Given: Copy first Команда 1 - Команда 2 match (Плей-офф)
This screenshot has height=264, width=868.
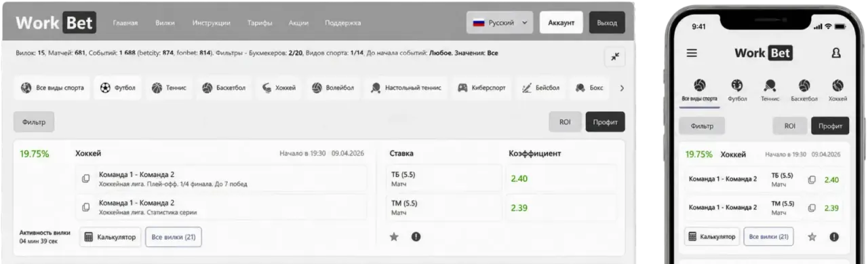Looking at the screenshot, I should tap(86, 178).
